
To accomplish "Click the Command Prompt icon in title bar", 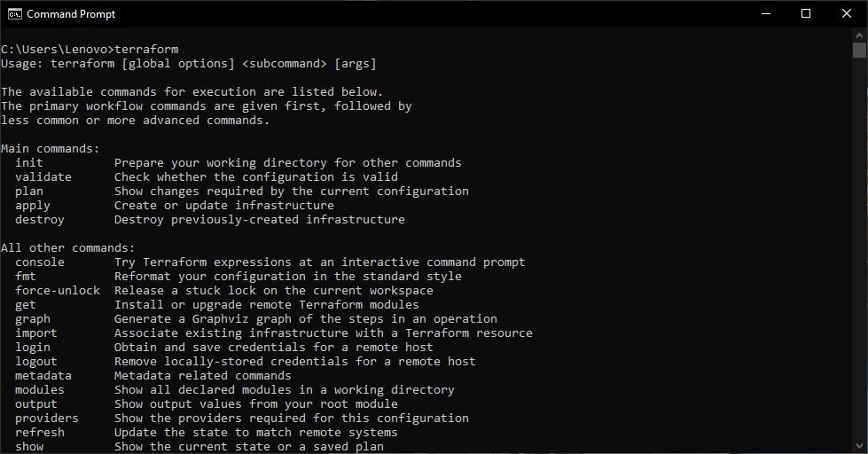I will [x=14, y=14].
